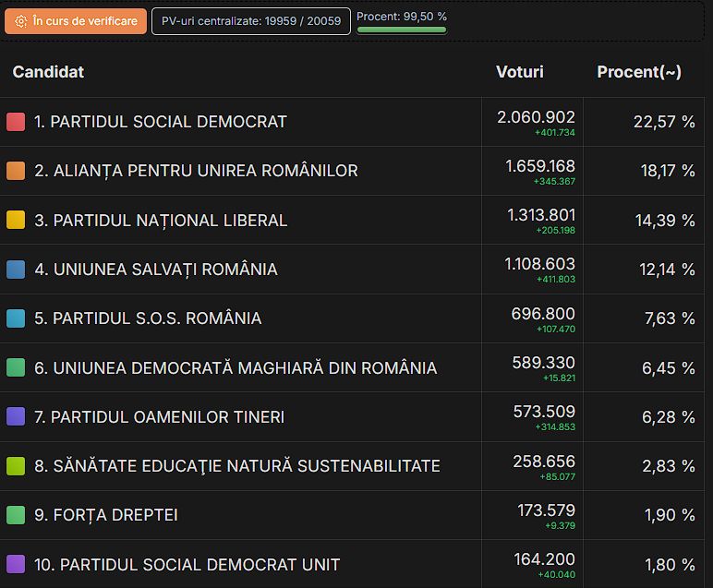Click the vote count 573.509
Image resolution: width=713 pixels, height=588 pixels.
pos(544,412)
